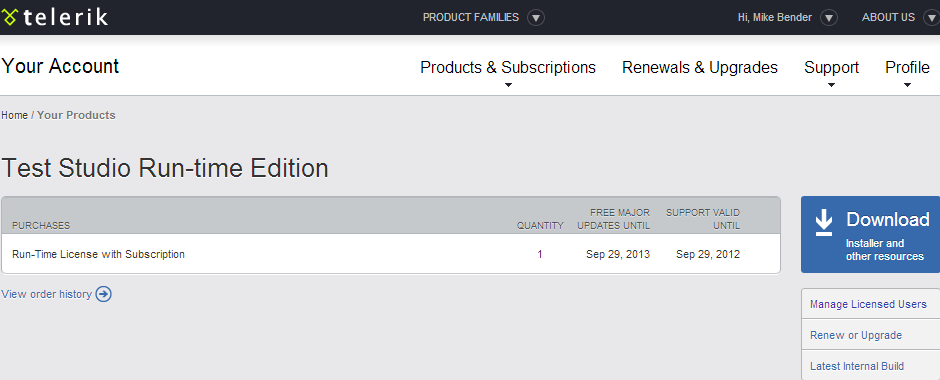The height and width of the screenshot is (380, 940).
Task: Click the View order history link
Action: (x=47, y=294)
